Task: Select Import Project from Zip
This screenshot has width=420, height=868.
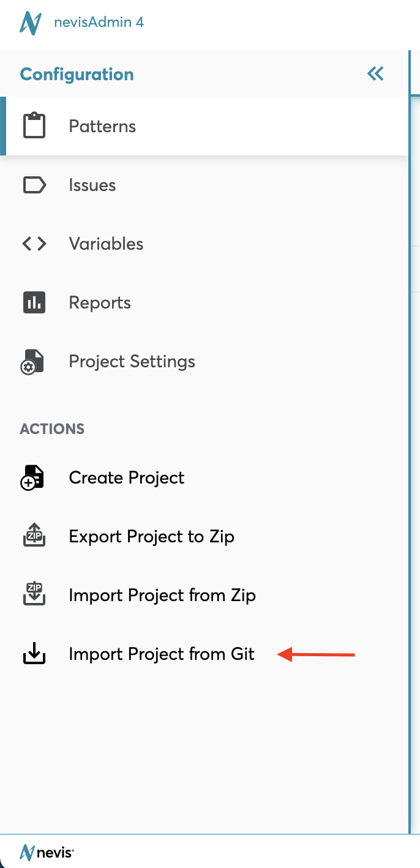Action: tap(162, 596)
